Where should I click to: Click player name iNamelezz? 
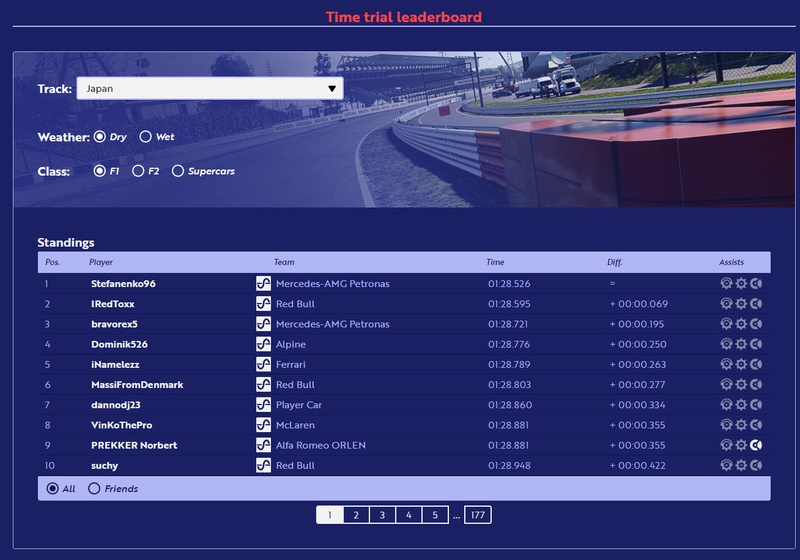pyautogui.click(x=115, y=364)
